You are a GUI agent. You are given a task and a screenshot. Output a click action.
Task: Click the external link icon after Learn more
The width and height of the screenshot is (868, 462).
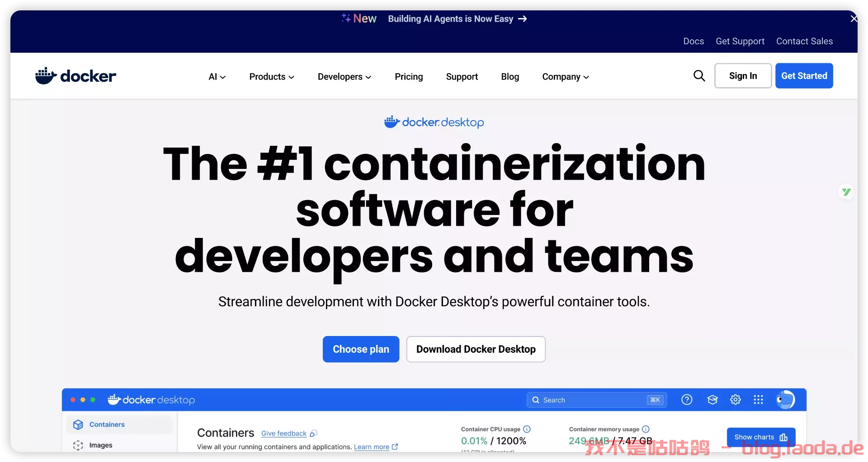point(395,447)
